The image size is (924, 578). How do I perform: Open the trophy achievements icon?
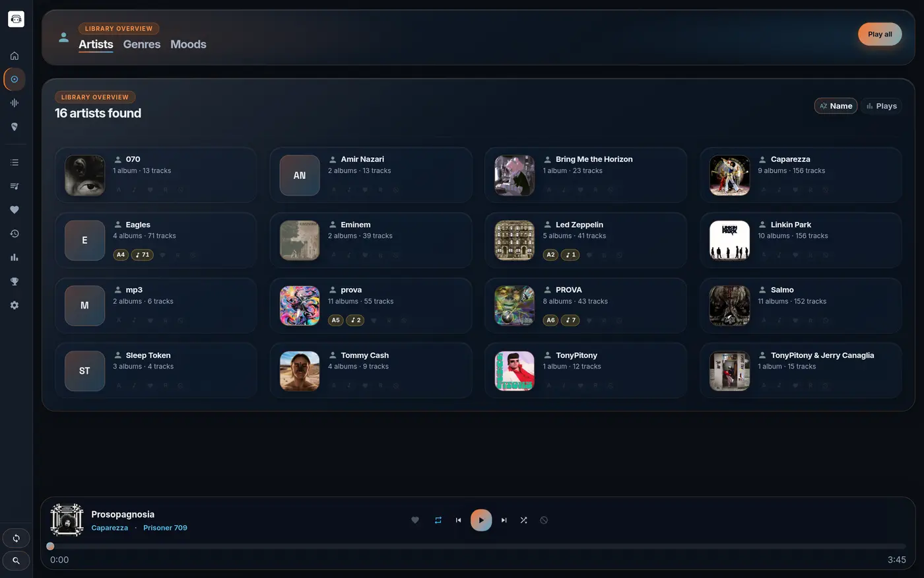(x=15, y=281)
